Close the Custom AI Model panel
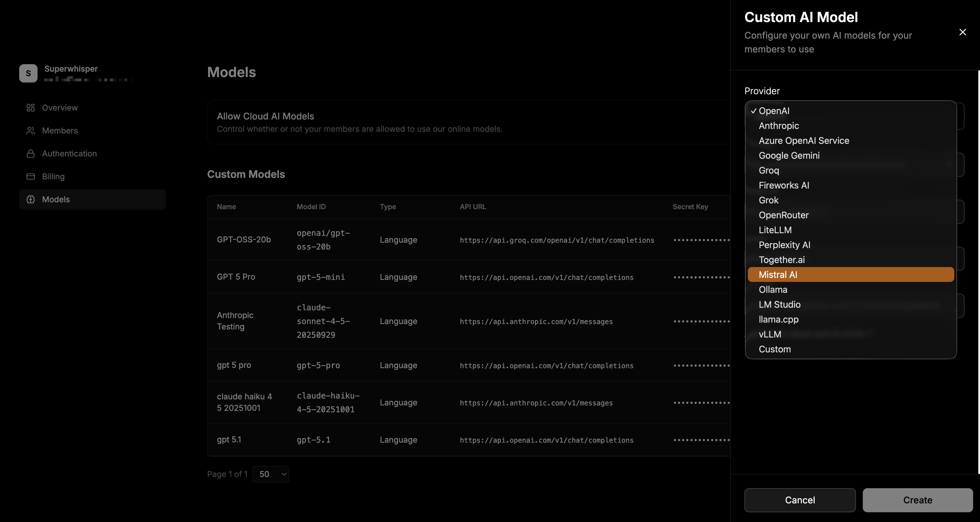 (963, 32)
